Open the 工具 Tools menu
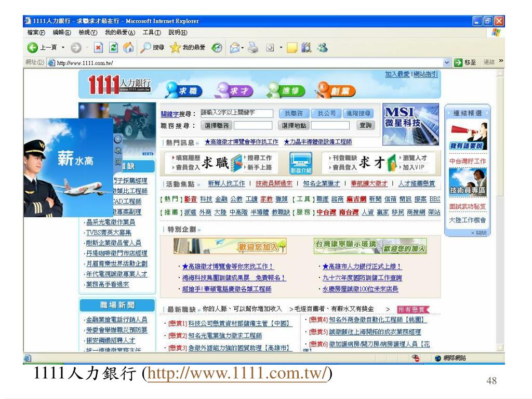The height and width of the screenshot is (399, 532). pyautogui.click(x=152, y=33)
